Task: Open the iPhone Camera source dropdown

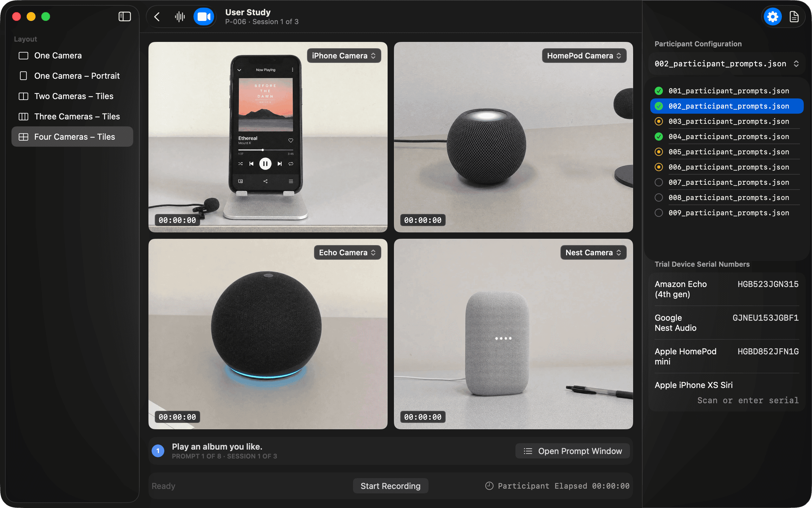Action: 344,56
